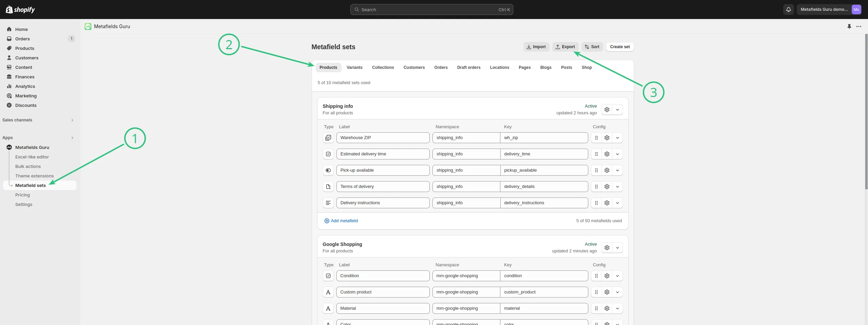Image resolution: width=868 pixels, height=325 pixels.
Task: Click type icon of Estimated delivery time
Action: tap(328, 154)
